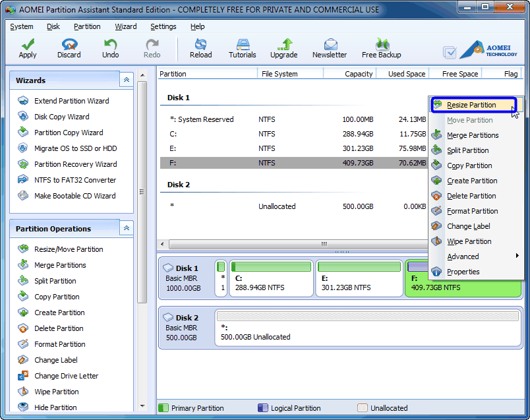Select Copy Partition from context menu
This screenshot has height=420, width=530.
tap(476, 165)
